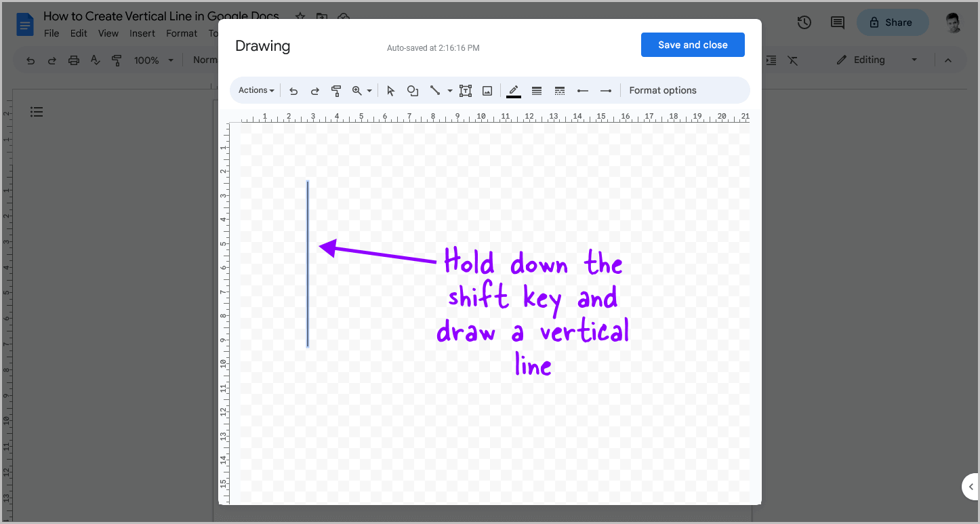Open Format options
The width and height of the screenshot is (980, 524).
click(663, 90)
